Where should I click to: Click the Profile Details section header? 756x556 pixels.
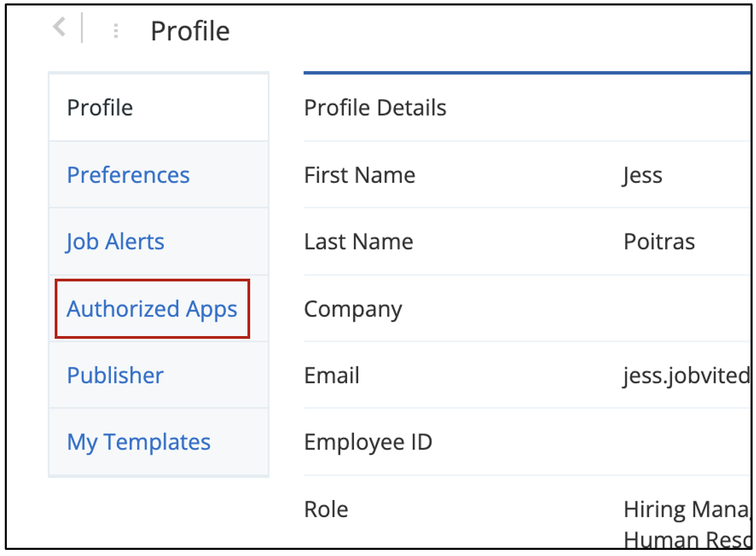click(x=375, y=108)
